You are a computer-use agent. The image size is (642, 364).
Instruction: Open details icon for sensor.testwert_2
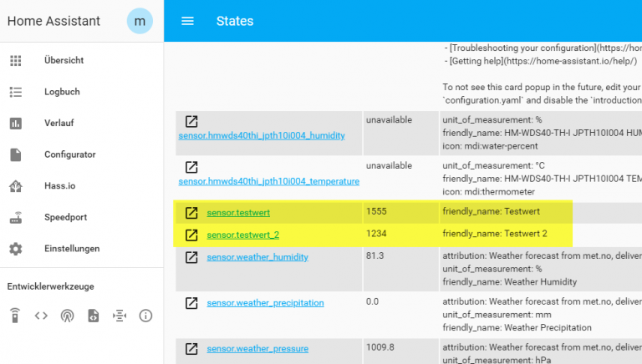191,235
